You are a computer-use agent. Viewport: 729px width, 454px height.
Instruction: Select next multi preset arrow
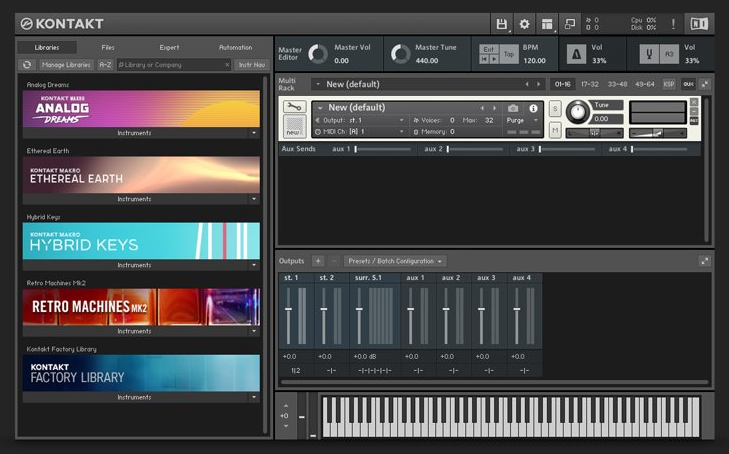pyautogui.click(x=538, y=84)
